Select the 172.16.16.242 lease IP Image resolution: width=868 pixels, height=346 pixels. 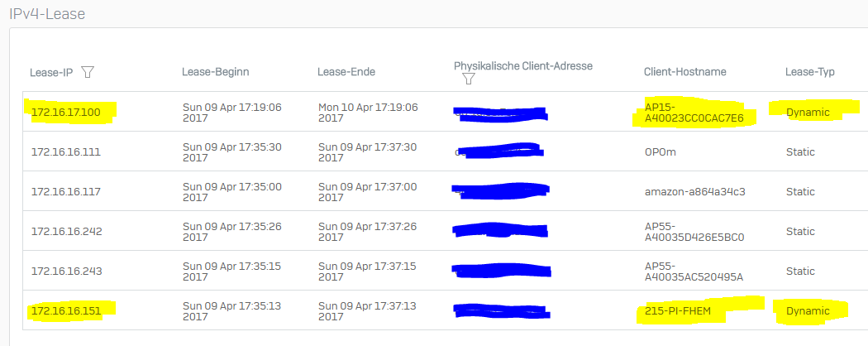(66, 232)
